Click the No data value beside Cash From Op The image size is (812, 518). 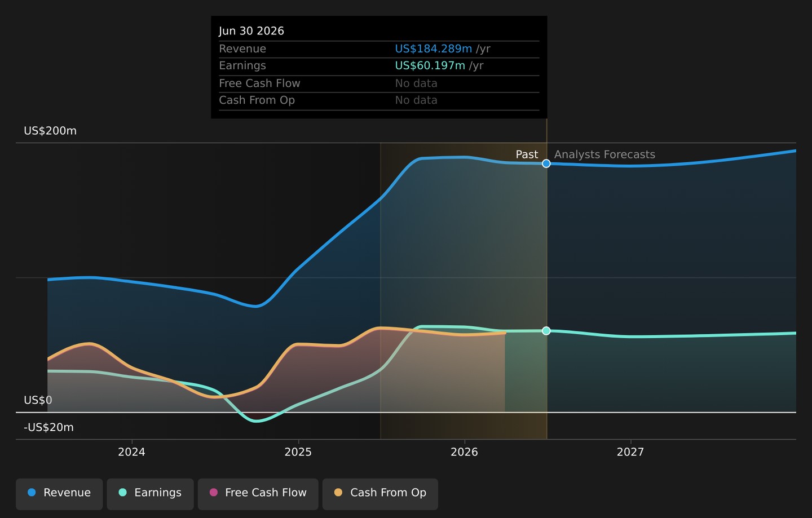tap(416, 100)
